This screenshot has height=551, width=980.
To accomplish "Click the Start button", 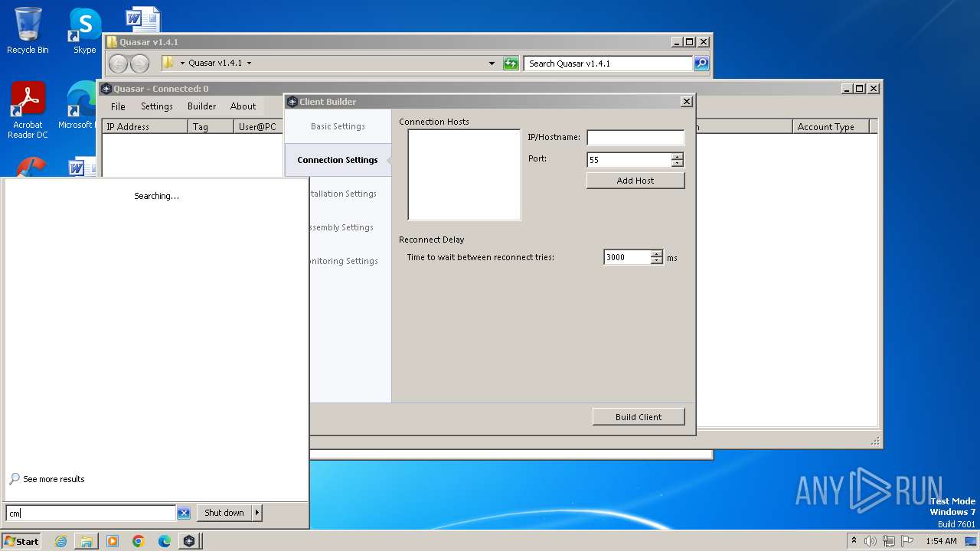I will tap(21, 541).
